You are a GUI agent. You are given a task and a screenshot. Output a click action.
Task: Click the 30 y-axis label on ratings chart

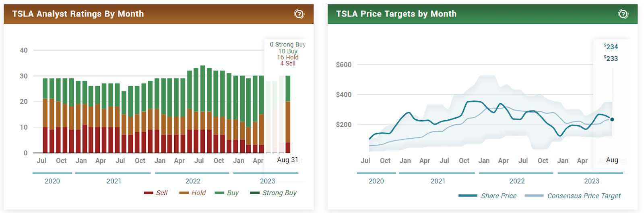tap(24, 76)
